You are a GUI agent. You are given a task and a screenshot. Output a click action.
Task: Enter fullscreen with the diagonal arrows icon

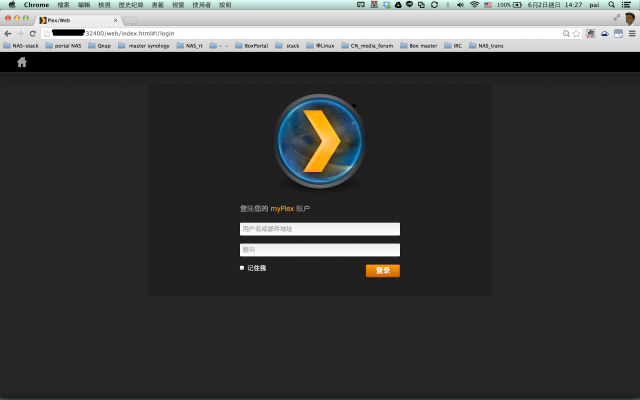point(617,18)
